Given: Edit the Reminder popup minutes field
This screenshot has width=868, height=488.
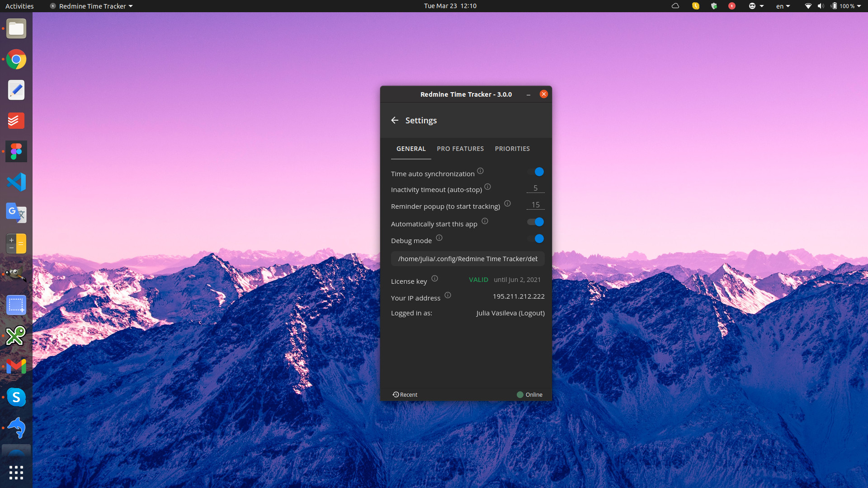Looking at the screenshot, I should coord(536,205).
